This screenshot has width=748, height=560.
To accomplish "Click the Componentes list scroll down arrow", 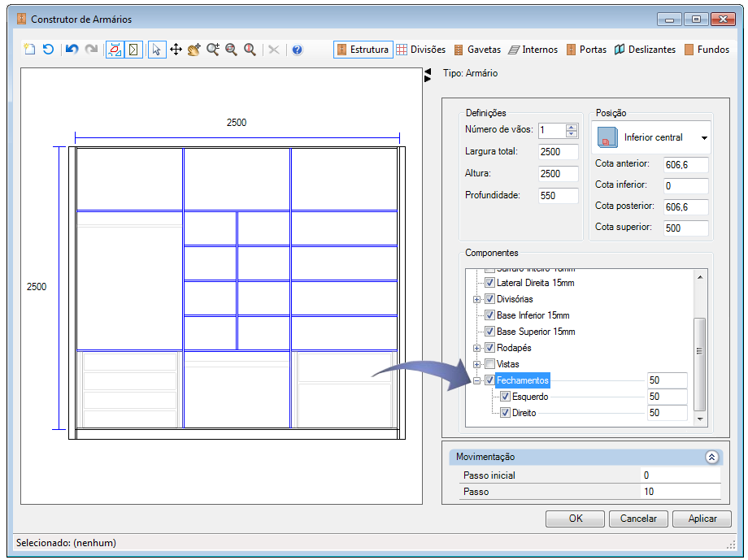I will point(700,419).
